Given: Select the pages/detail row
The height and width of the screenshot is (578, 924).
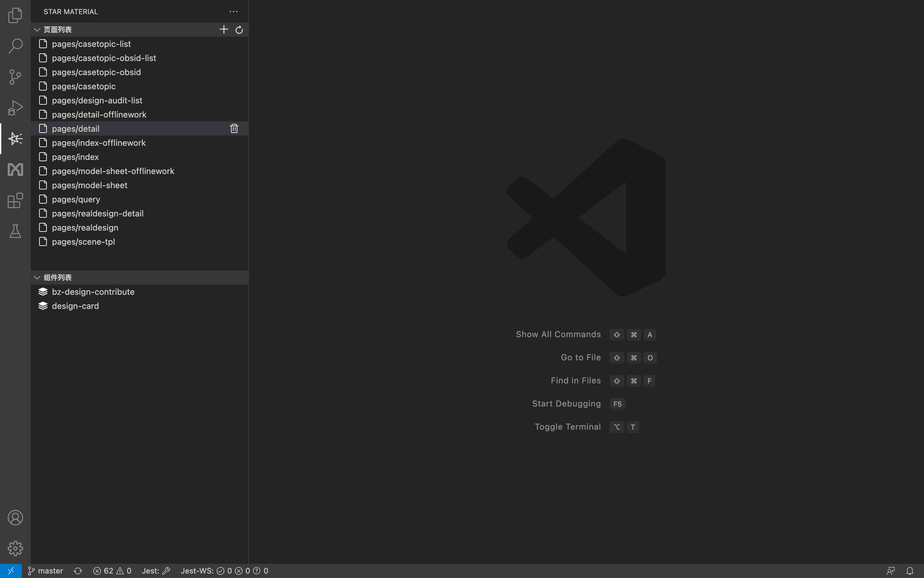Looking at the screenshot, I should click(140, 128).
